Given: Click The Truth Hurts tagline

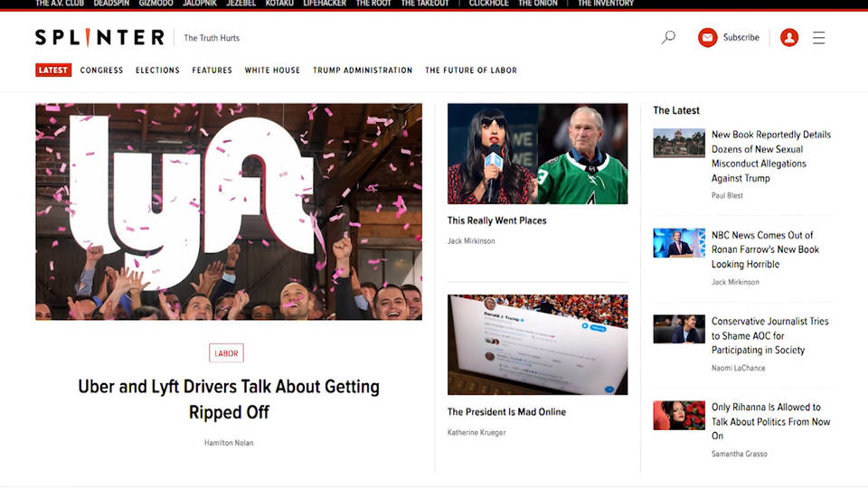Looking at the screenshot, I should [x=212, y=38].
